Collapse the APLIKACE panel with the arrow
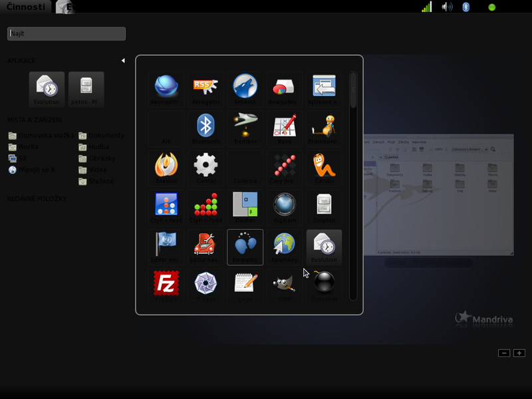The image size is (532, 399). (x=123, y=61)
